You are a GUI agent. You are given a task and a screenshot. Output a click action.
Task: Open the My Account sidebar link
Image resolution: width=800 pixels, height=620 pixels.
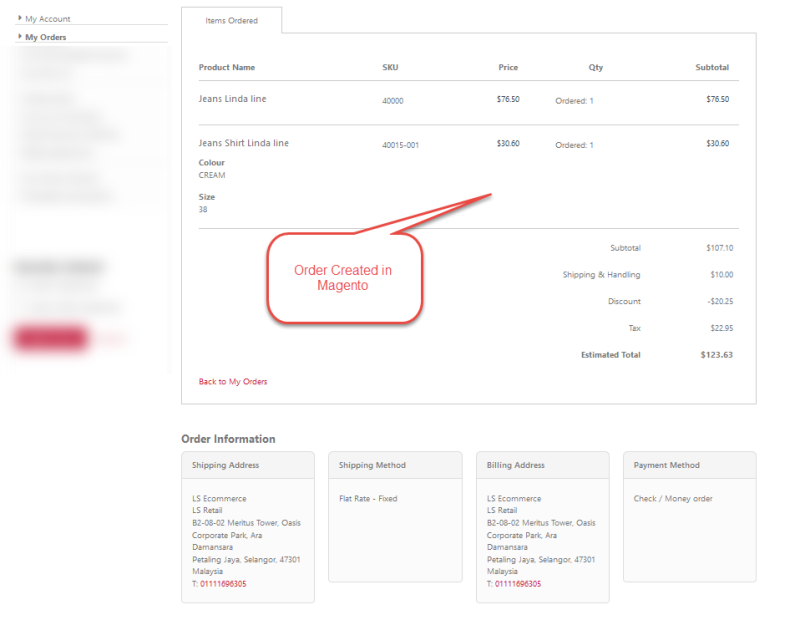[x=48, y=19]
